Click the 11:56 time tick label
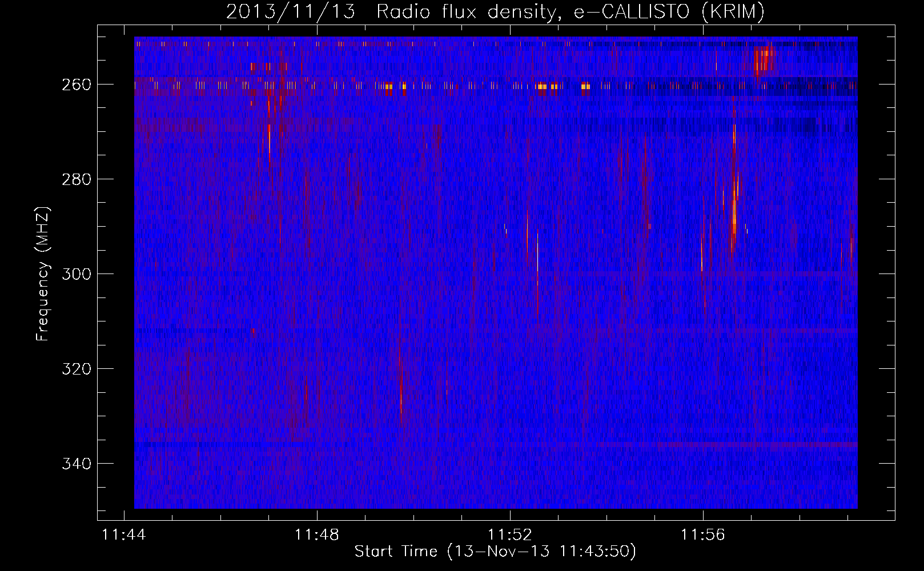Image resolution: width=924 pixels, height=571 pixels. [x=703, y=535]
